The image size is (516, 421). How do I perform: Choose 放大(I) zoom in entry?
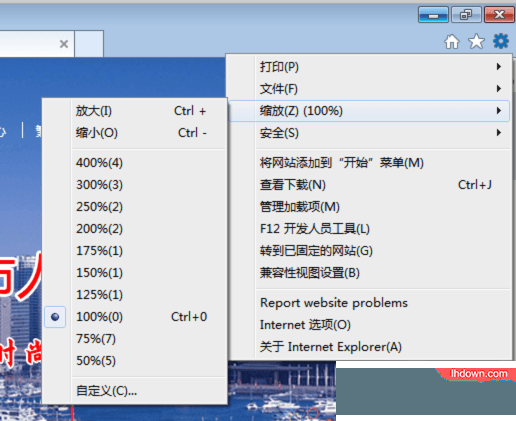[135, 111]
